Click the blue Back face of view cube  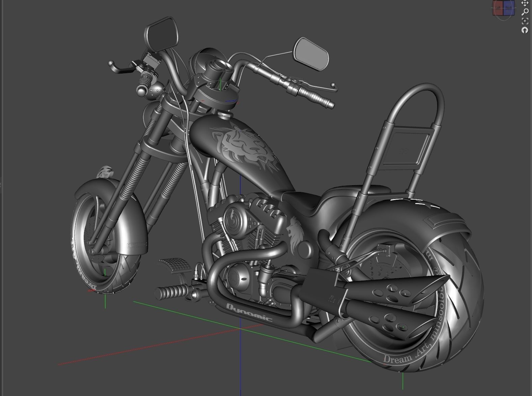tap(509, 9)
